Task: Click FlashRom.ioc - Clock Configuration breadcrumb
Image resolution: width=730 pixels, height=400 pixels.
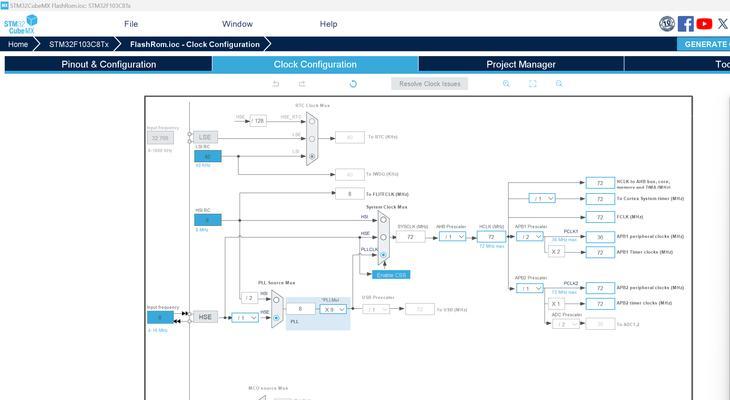Action: pyautogui.click(x=195, y=44)
